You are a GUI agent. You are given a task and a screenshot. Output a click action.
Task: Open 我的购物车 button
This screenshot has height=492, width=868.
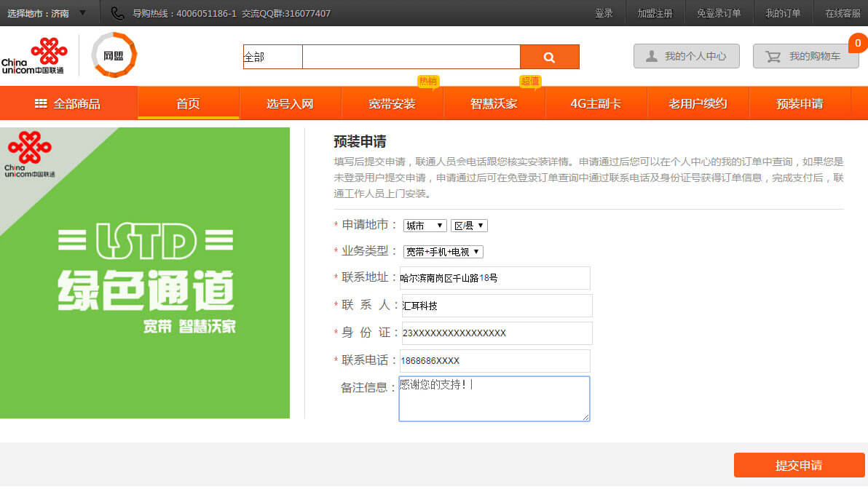coord(806,56)
